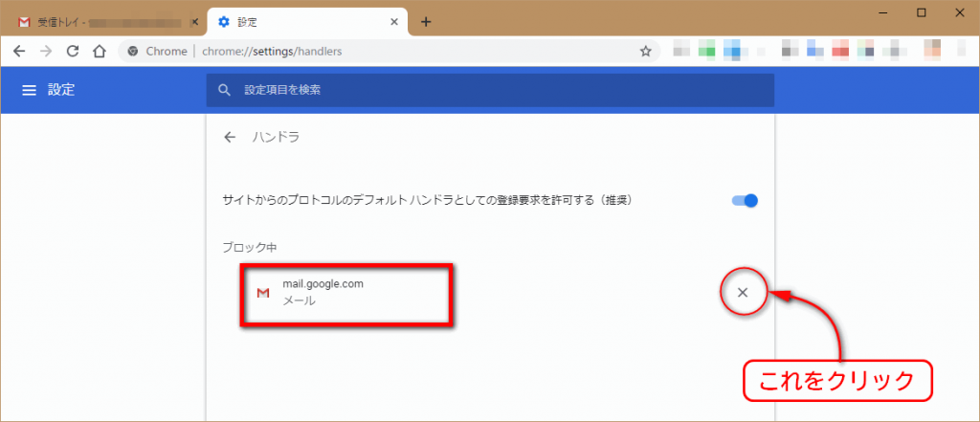Navigate forward in browser history
The height and width of the screenshot is (422, 980).
point(45,51)
